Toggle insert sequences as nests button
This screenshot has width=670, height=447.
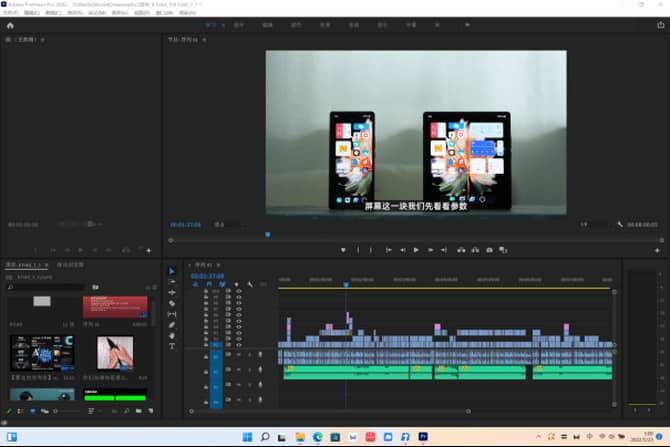(195, 284)
